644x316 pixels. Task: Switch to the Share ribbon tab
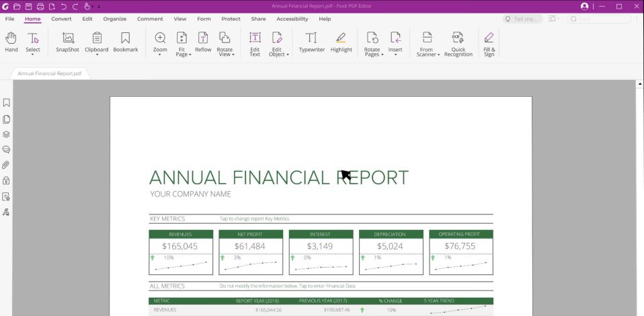pyautogui.click(x=258, y=19)
